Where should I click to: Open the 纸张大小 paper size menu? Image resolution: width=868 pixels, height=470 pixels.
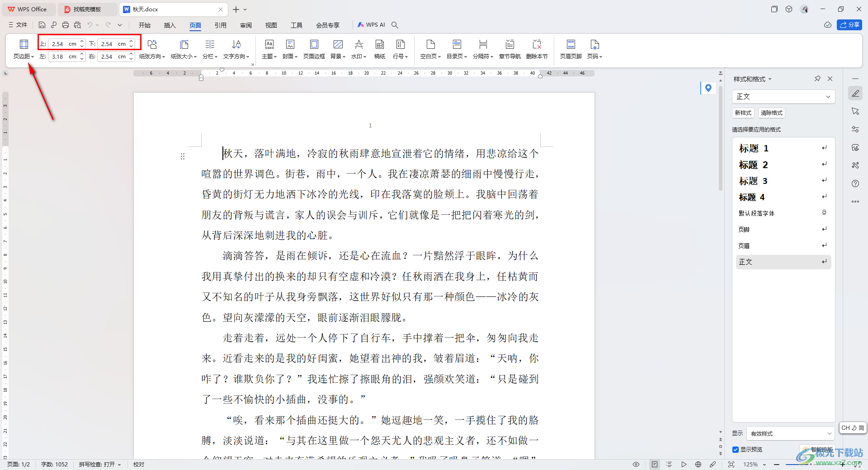pyautogui.click(x=184, y=50)
